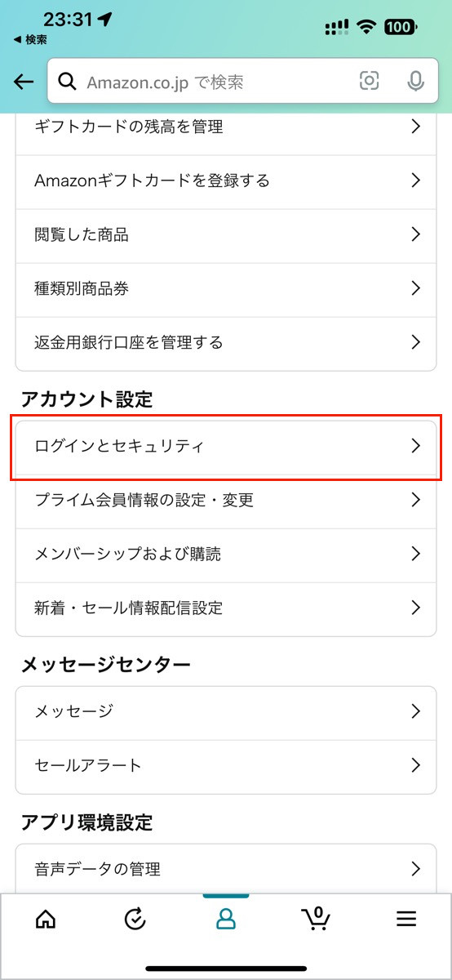Go to the Home tab icon
The image size is (452, 980).
tap(46, 919)
